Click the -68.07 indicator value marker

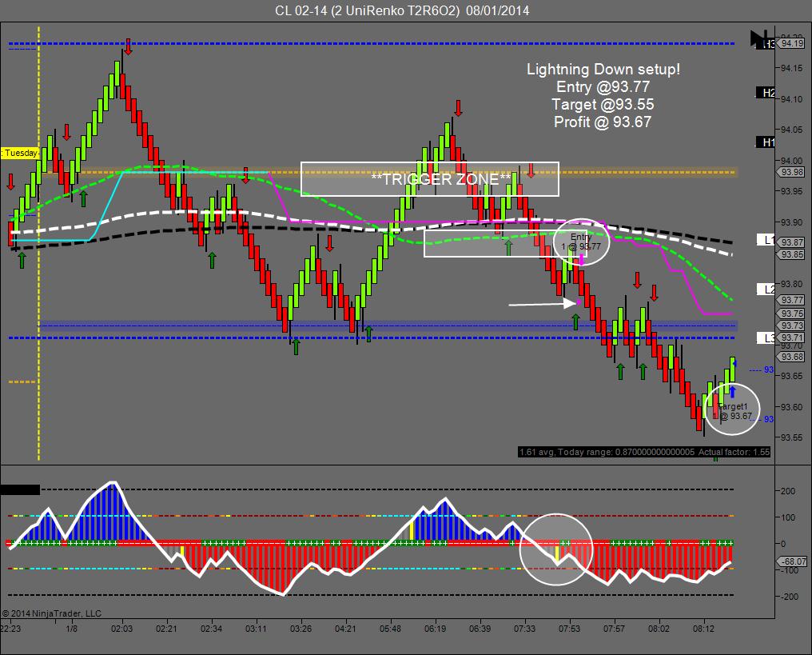tap(793, 561)
